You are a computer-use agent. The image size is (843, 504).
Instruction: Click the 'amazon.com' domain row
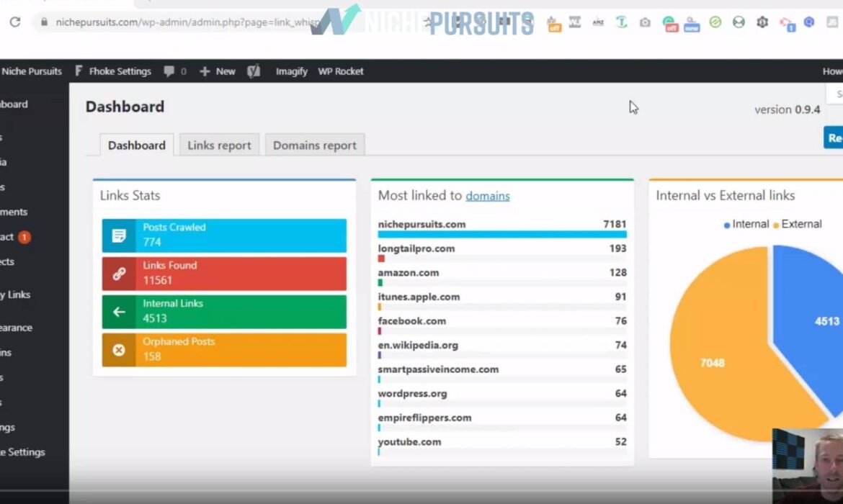(x=502, y=276)
